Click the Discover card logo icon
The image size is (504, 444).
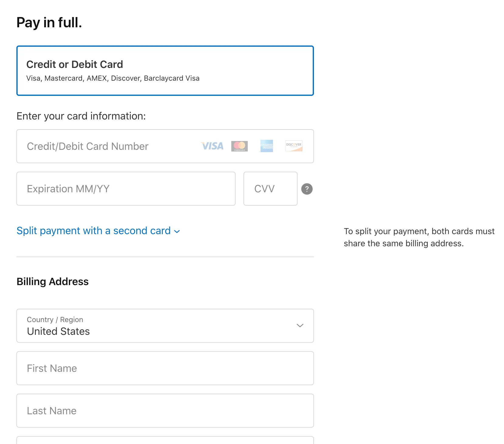(294, 146)
